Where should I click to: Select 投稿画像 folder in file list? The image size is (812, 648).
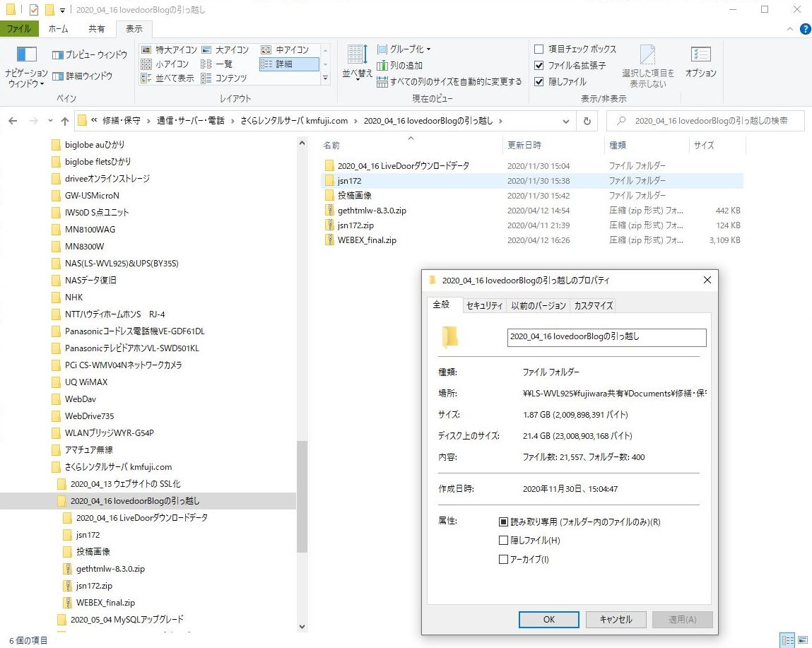pyautogui.click(x=355, y=195)
